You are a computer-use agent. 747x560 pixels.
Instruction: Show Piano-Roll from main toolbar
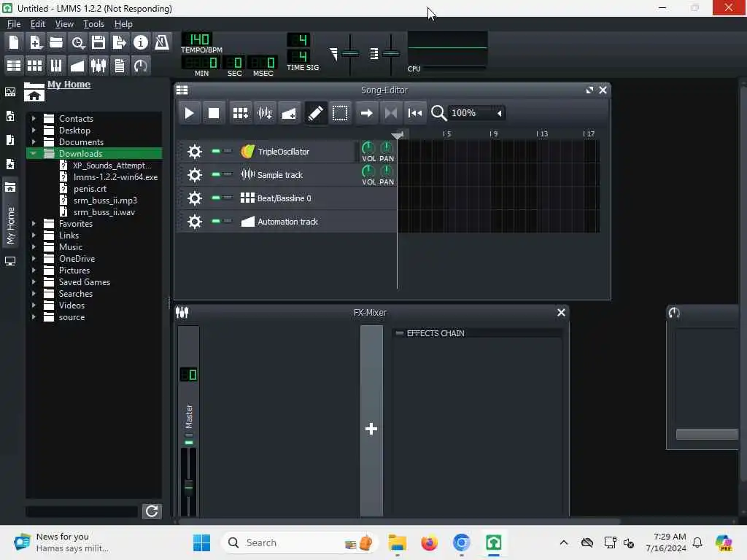[x=56, y=66]
